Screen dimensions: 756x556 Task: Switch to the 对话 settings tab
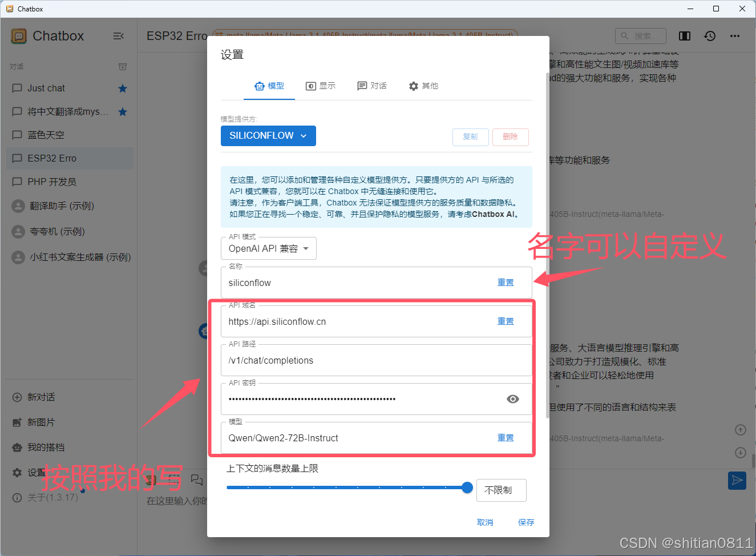(372, 86)
